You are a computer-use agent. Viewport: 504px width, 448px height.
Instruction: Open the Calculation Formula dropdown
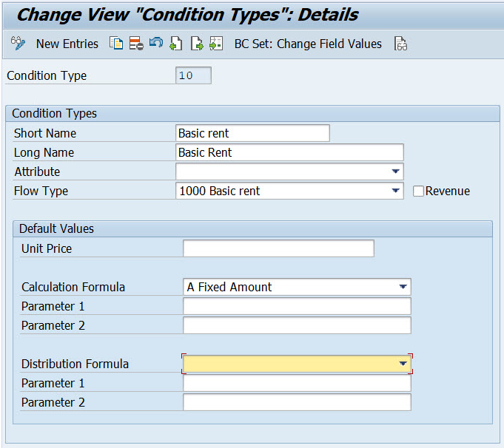403,287
